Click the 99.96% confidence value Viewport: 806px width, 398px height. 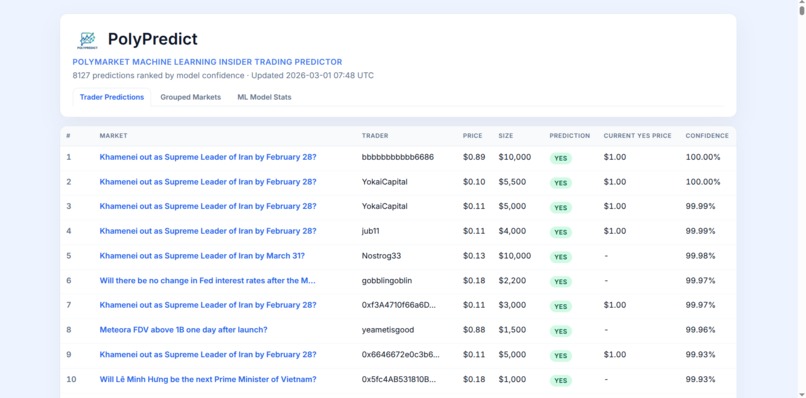(x=700, y=330)
